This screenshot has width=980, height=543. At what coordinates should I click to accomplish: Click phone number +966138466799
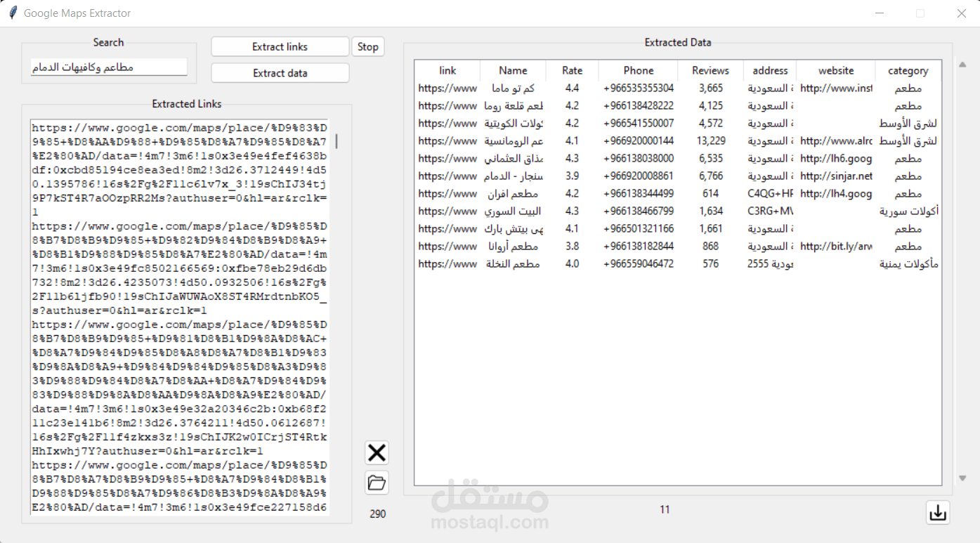coord(639,211)
